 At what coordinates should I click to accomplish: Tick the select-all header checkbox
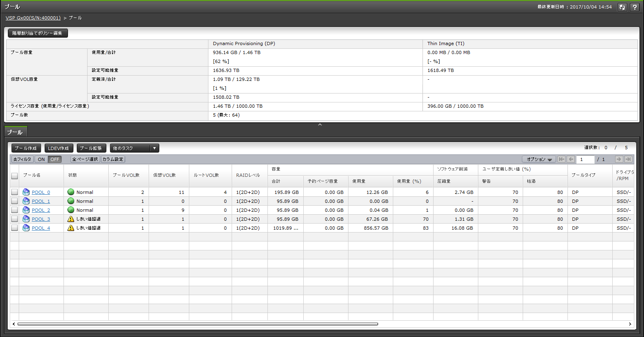pos(15,176)
